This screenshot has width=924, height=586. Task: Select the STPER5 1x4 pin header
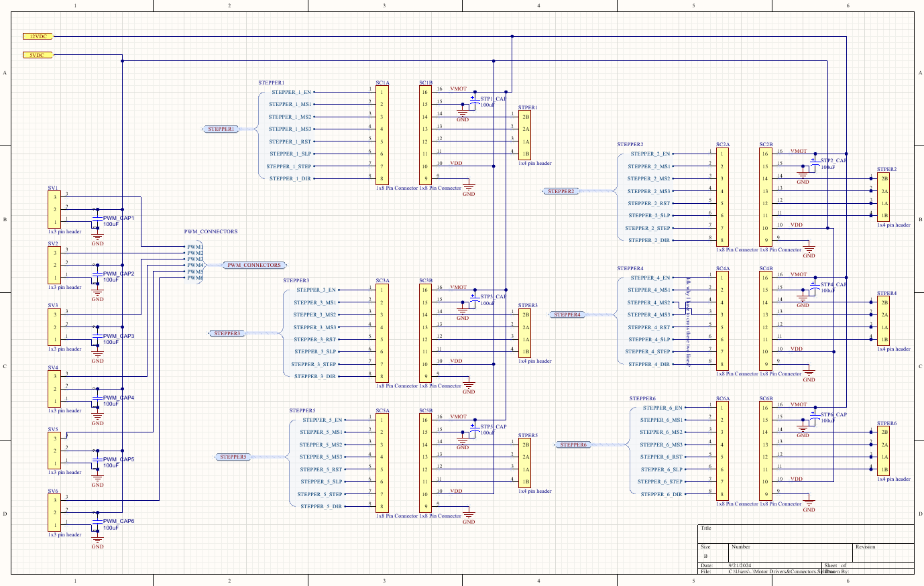coord(525,463)
